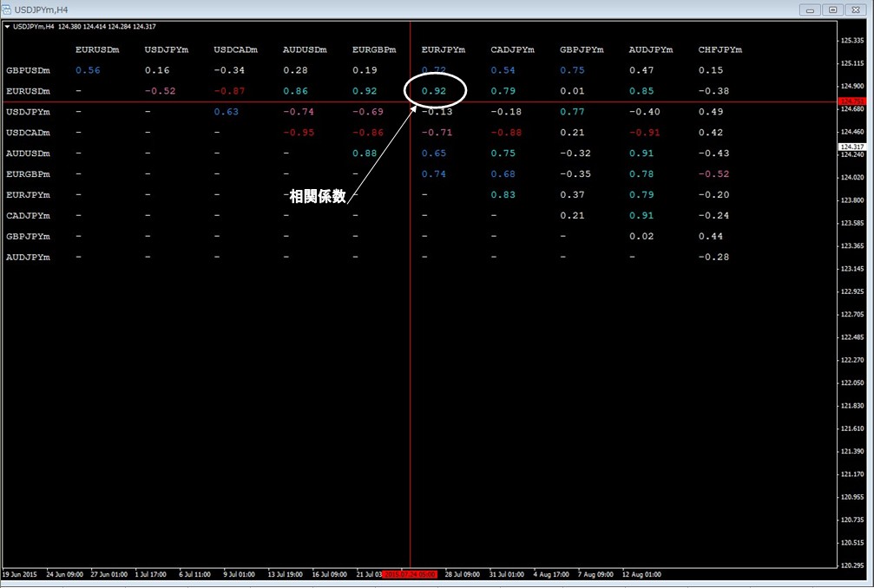Click the 120.295 price level on the axis
The height and width of the screenshot is (588, 874).
click(x=852, y=565)
